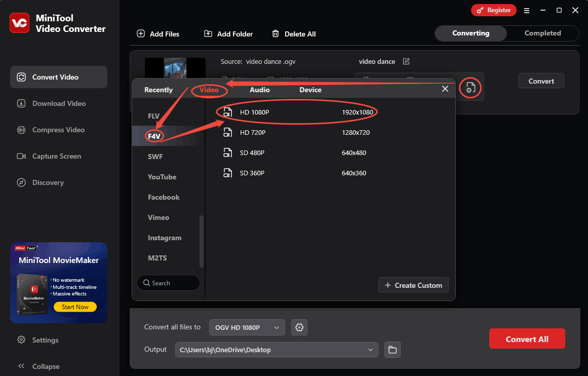Choose M2TS format in list
Screen dimensions: 588x376
(168, 258)
